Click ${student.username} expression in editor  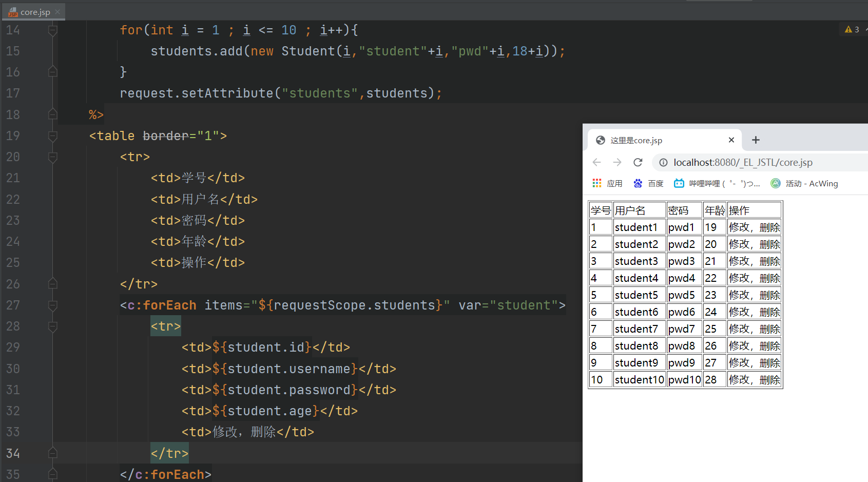(285, 369)
